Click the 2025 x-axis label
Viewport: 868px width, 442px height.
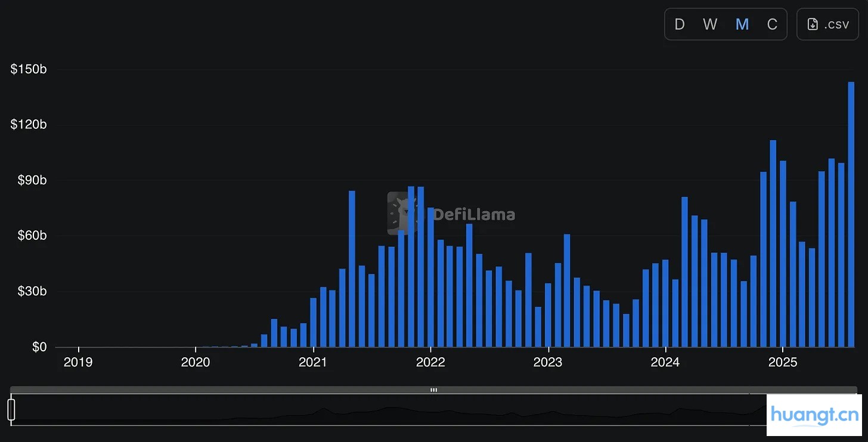[783, 363]
